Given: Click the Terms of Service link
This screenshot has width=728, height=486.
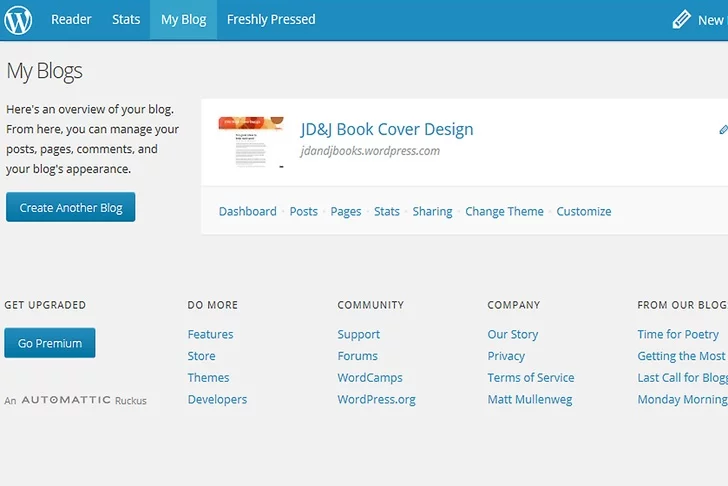Looking at the screenshot, I should point(530,378).
